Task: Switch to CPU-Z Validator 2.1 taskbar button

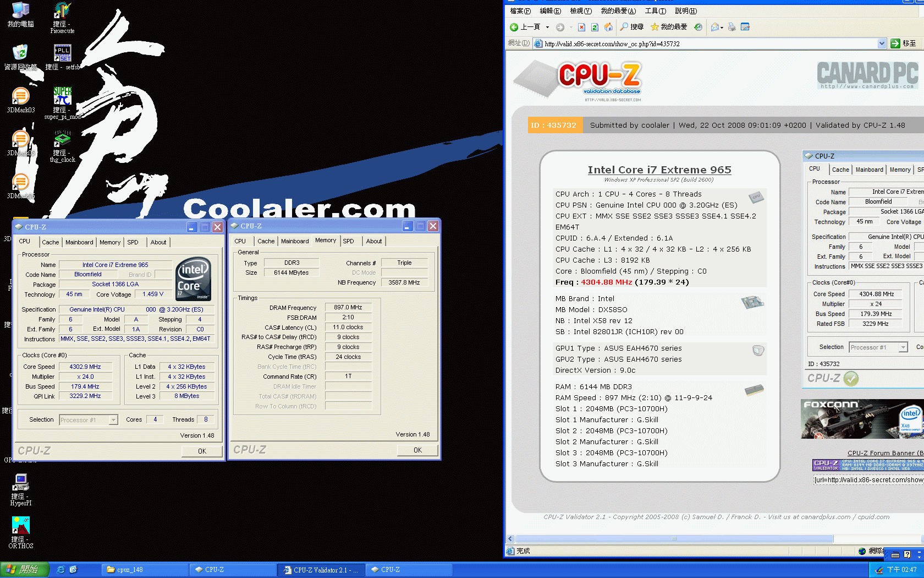Action: pos(321,570)
